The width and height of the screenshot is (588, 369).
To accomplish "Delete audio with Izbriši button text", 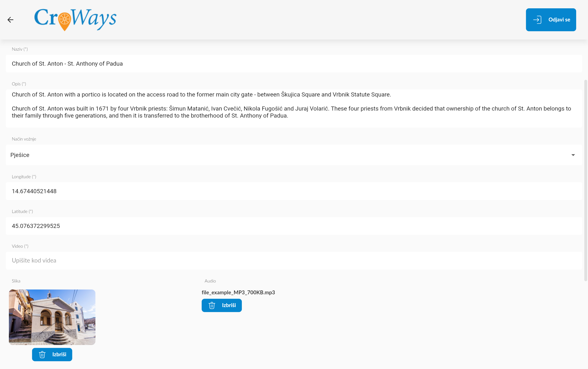I will [x=229, y=305].
